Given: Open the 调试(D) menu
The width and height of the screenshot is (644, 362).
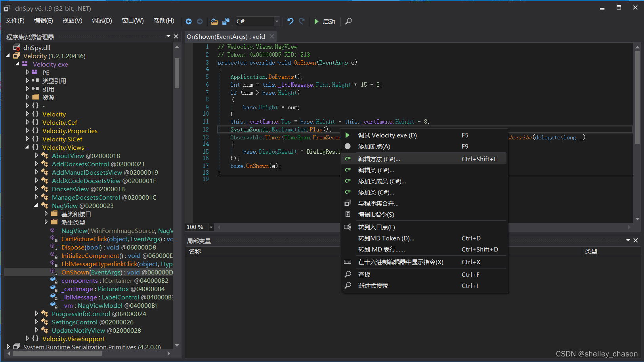Looking at the screenshot, I should [102, 21].
